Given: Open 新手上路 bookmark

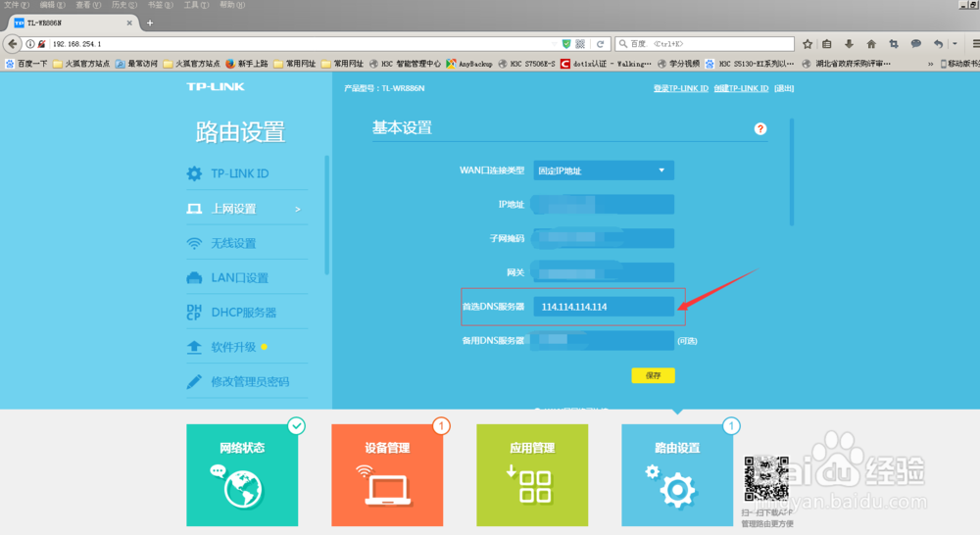Looking at the screenshot, I should click(x=247, y=64).
